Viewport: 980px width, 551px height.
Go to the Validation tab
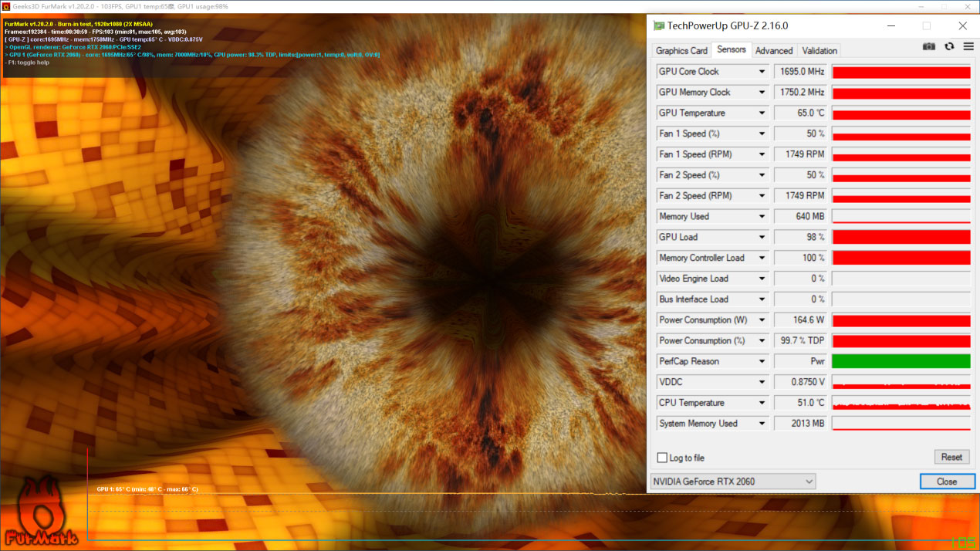point(819,51)
